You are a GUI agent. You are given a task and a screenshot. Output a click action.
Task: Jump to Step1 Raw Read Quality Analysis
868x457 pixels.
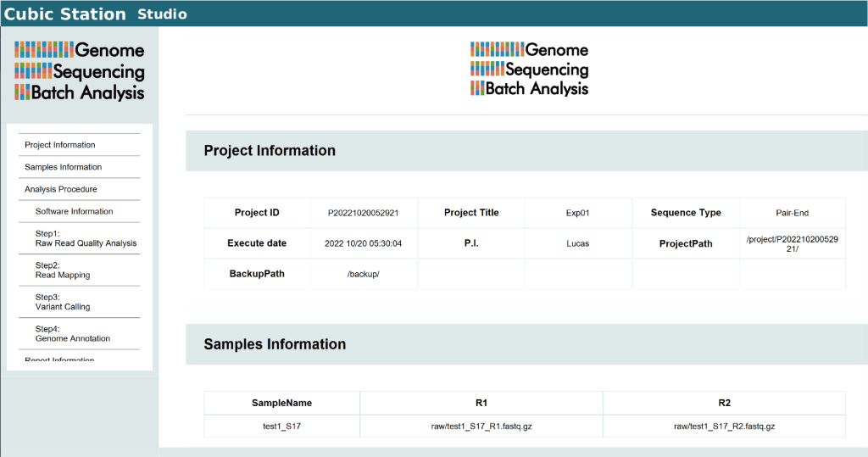coord(86,238)
